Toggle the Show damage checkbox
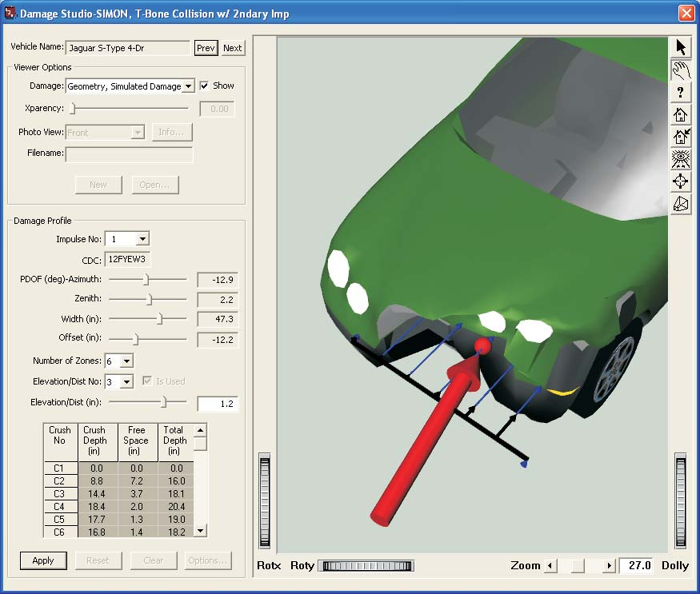 pyautogui.click(x=204, y=86)
